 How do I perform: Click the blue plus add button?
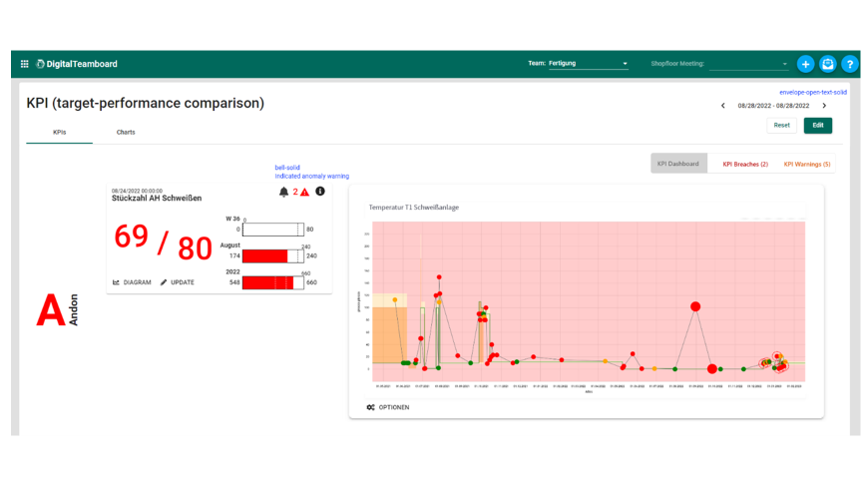click(806, 64)
